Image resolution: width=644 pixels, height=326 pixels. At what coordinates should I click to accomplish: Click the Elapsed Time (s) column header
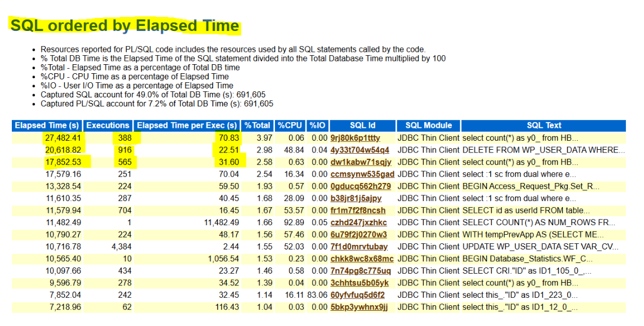(x=47, y=126)
